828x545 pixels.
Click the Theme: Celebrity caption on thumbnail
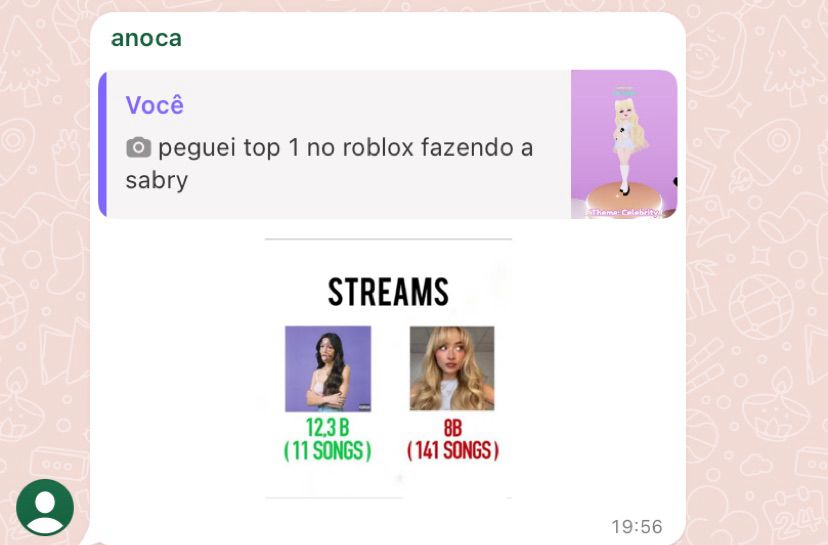click(x=624, y=212)
